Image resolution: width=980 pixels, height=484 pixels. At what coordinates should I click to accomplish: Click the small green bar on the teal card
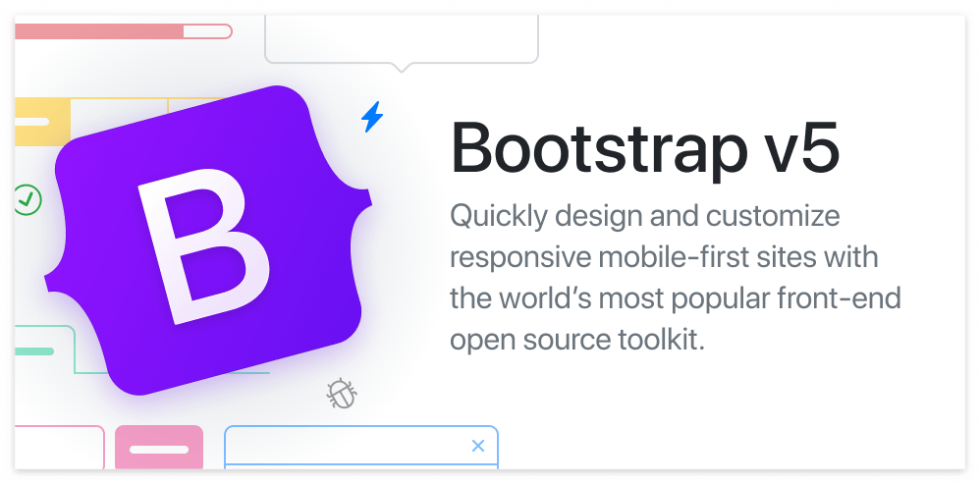pyautogui.click(x=34, y=351)
